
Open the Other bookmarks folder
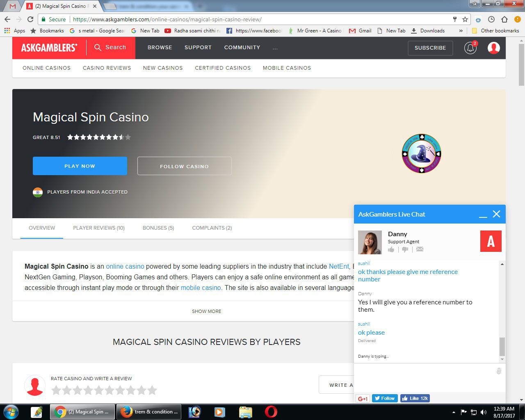point(495,30)
